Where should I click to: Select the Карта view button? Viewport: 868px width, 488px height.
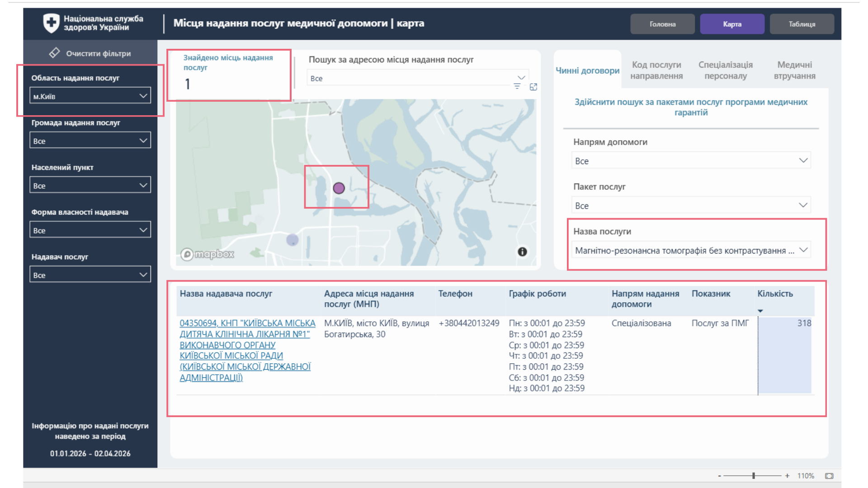[x=732, y=24]
